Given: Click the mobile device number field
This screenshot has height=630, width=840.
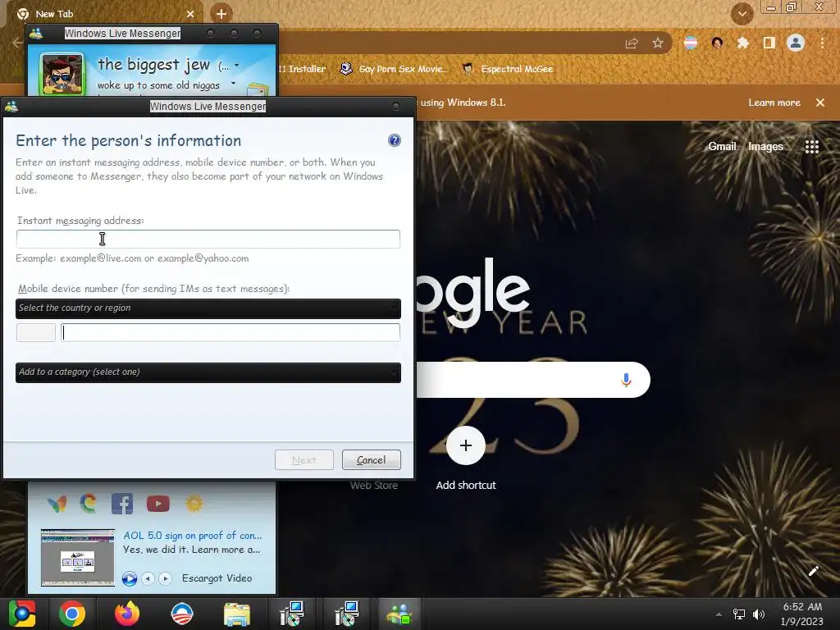Looking at the screenshot, I should (x=231, y=333).
